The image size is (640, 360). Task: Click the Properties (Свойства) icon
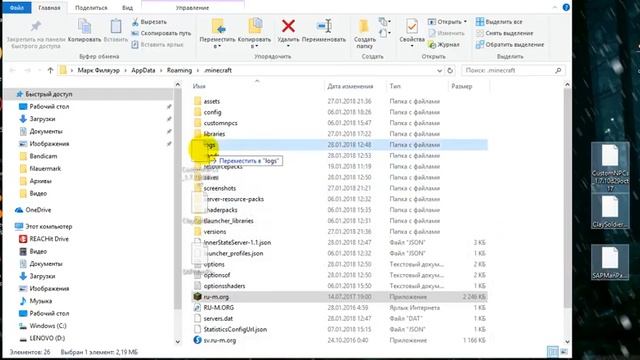(x=412, y=27)
